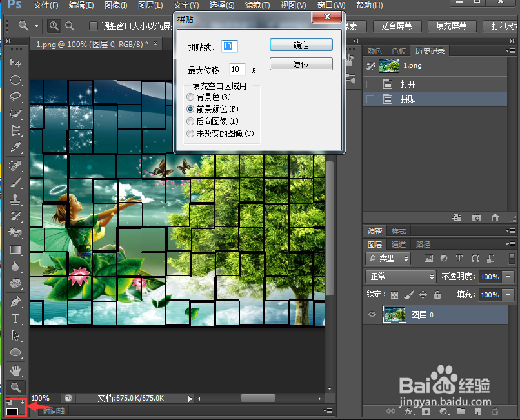Open 类型 layer filter dropdown
This screenshot has height=420, width=520.
(x=388, y=259)
